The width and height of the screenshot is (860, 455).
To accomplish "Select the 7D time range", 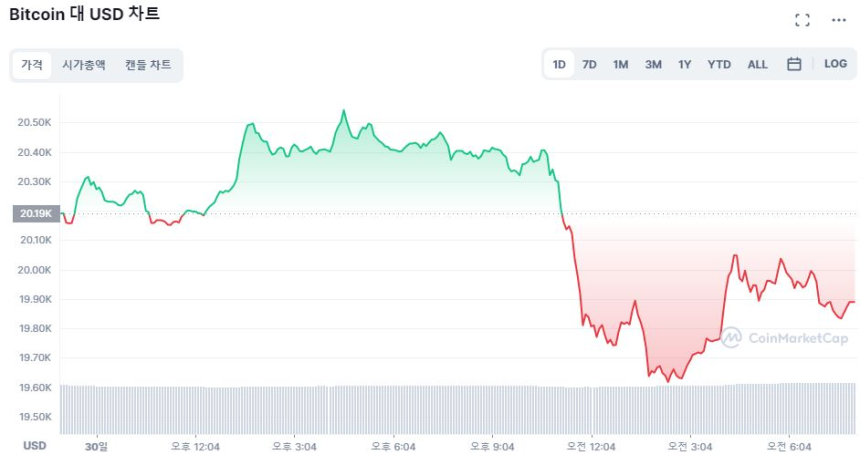I will (589, 64).
